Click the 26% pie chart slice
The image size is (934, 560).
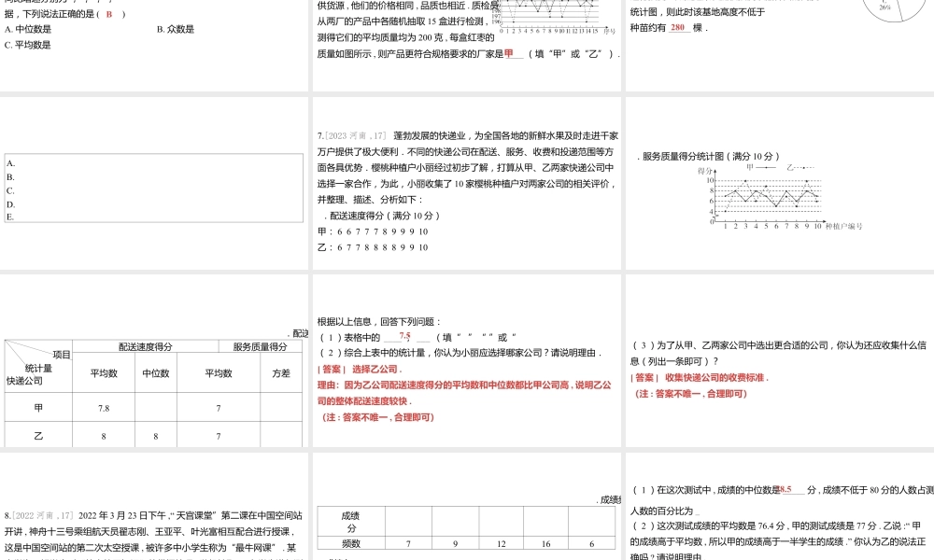(x=884, y=8)
